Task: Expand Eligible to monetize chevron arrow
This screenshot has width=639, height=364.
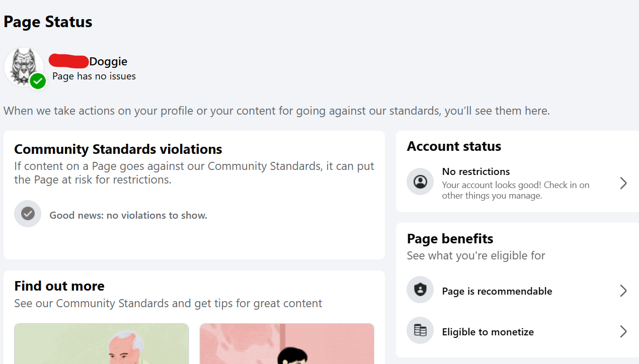Action: [623, 331]
